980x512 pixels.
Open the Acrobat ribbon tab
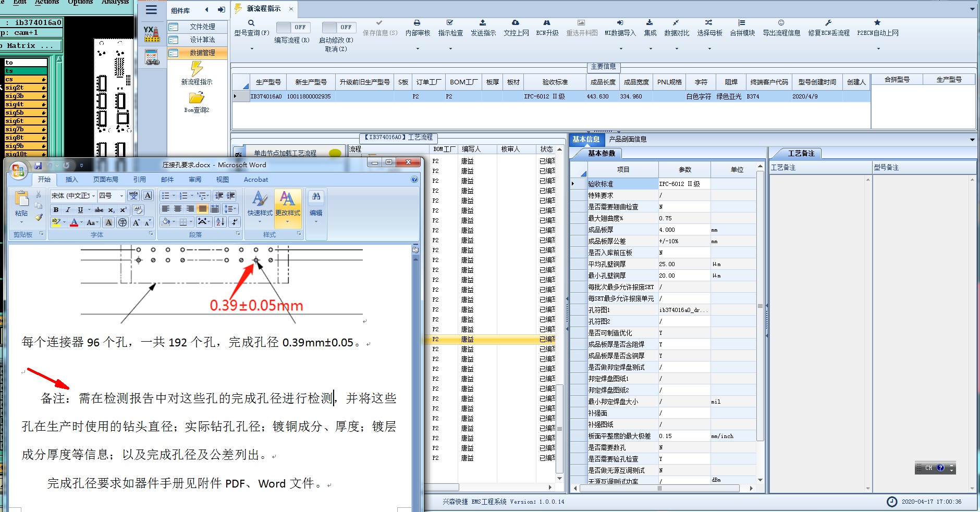[x=256, y=180]
